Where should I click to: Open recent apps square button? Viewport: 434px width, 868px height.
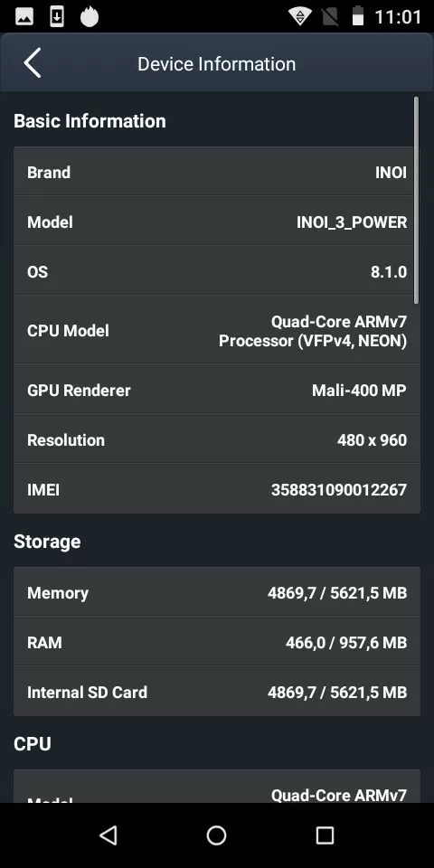325,835
